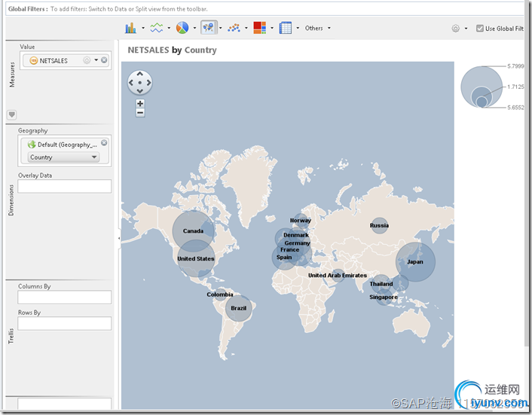Expand the NETSALES measure dropdown arrow
This screenshot has width=532, height=415.
pyautogui.click(x=96, y=60)
